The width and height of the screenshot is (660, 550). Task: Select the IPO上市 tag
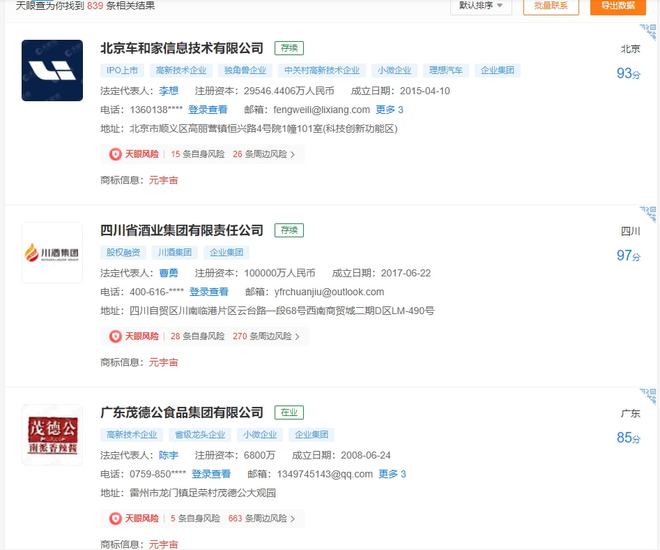point(124,71)
